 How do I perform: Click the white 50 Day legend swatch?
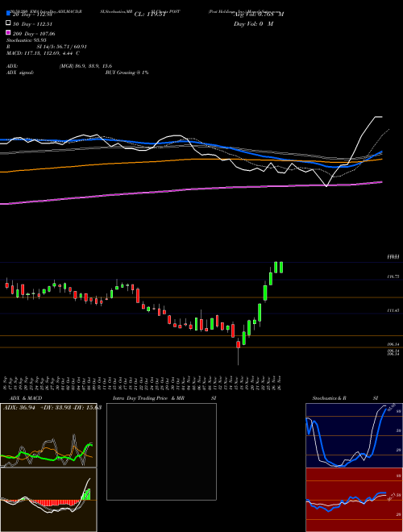pyautogui.click(x=8, y=23)
